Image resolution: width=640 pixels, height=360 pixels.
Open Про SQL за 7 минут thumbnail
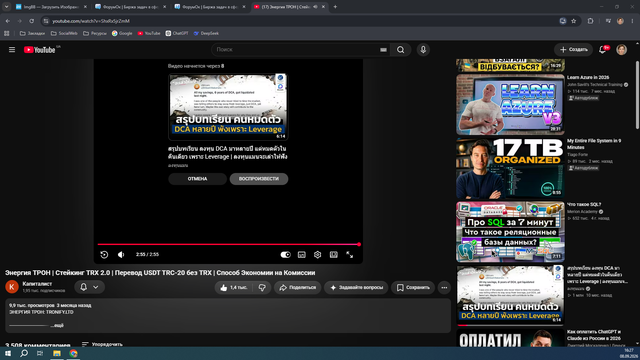(x=510, y=232)
